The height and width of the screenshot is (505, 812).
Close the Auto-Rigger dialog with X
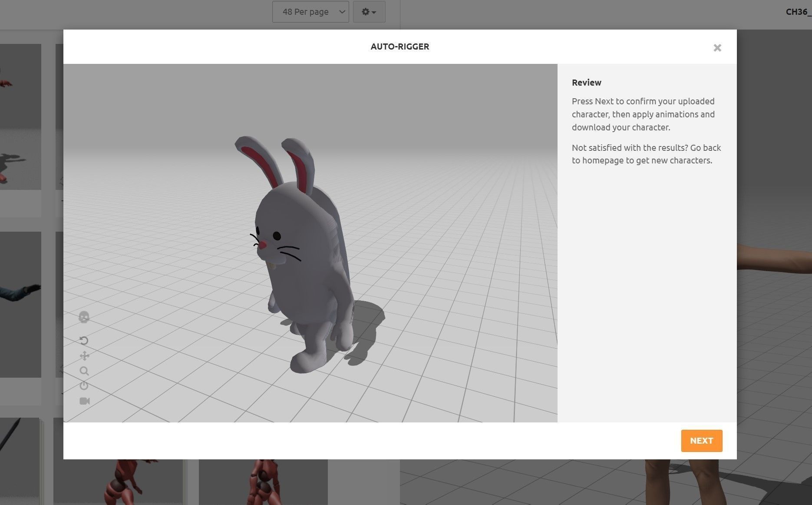pos(717,48)
